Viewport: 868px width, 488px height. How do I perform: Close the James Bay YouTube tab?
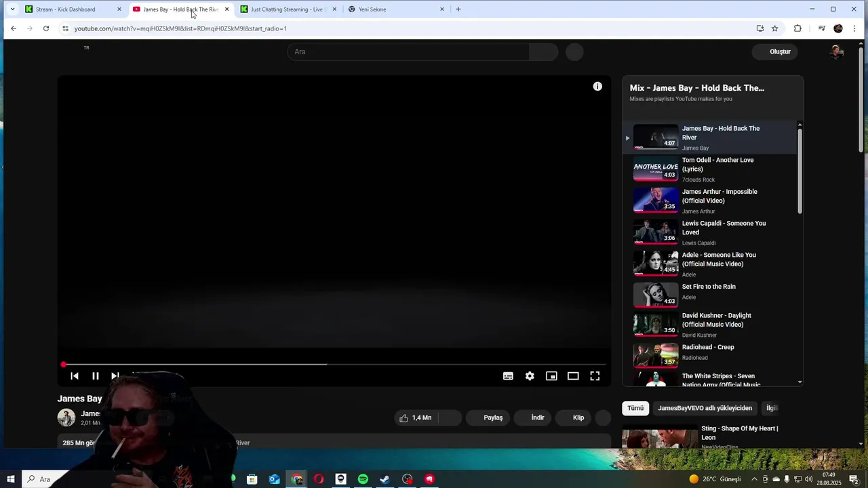[226, 9]
